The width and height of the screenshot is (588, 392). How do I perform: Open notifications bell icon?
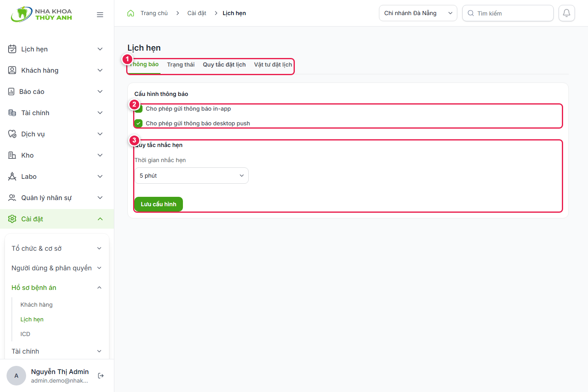(x=567, y=13)
